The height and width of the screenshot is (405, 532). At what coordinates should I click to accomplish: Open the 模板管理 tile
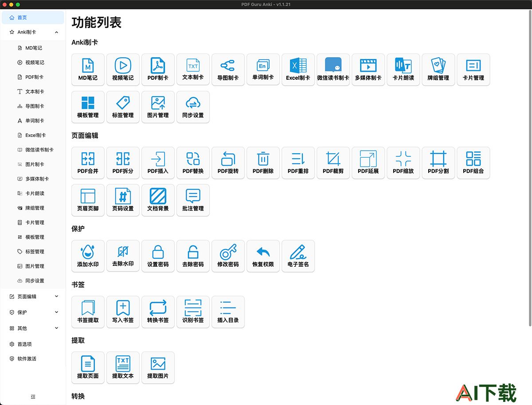[x=88, y=107]
